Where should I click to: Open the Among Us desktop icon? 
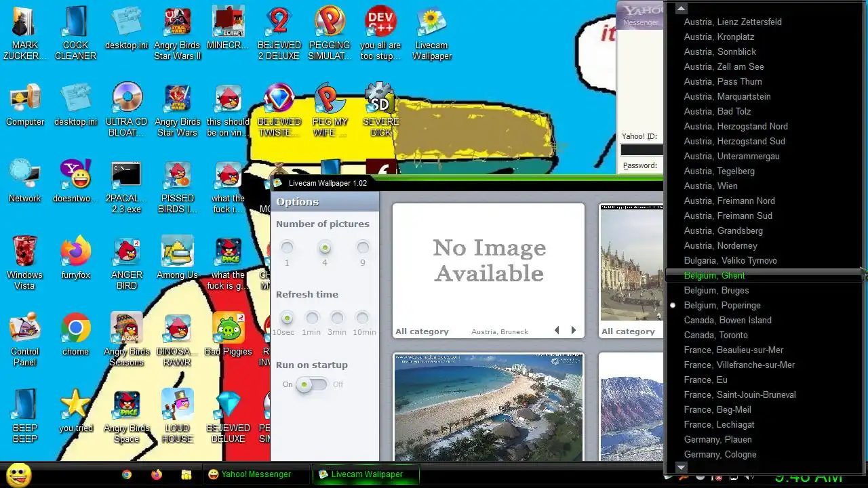(177, 258)
